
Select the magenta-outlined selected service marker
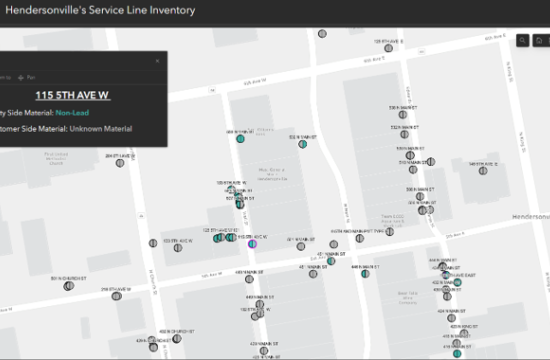pos(252,244)
